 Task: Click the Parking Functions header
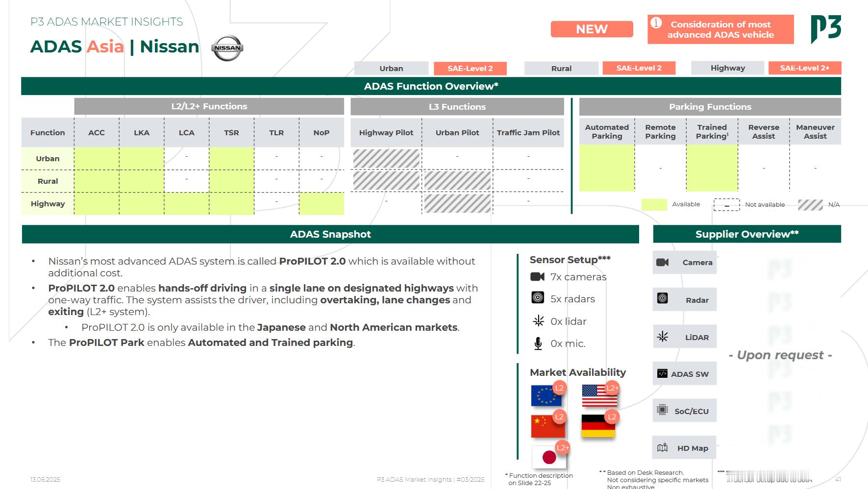tap(710, 107)
